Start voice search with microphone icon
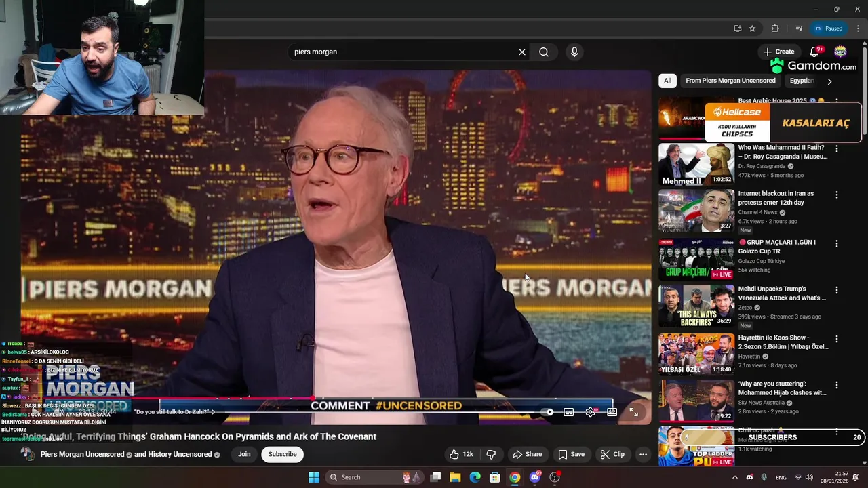868x488 pixels. 574,52
